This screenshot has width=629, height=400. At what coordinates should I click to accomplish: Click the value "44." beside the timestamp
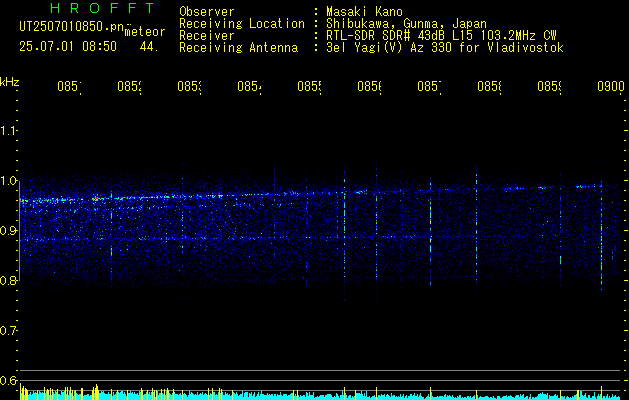[x=149, y=47]
